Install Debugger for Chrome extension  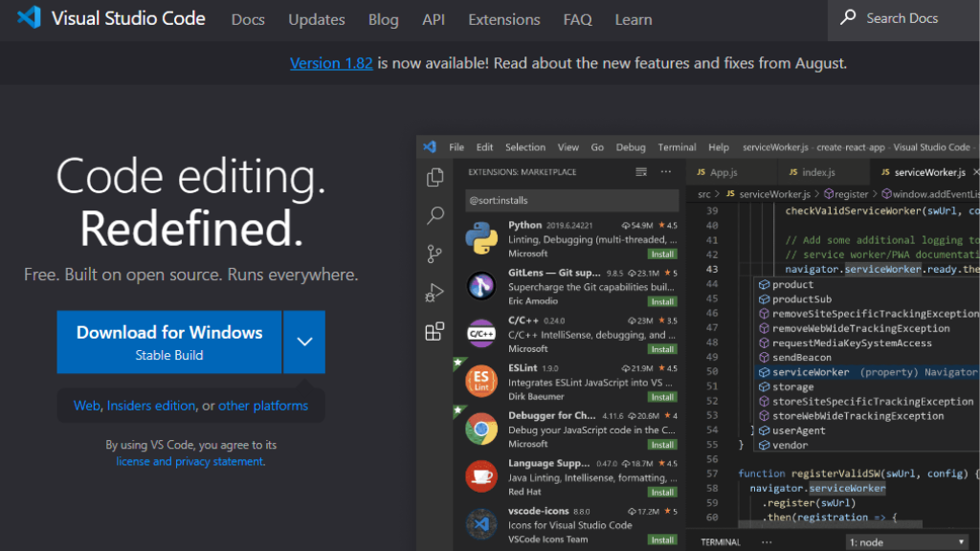[x=662, y=445]
